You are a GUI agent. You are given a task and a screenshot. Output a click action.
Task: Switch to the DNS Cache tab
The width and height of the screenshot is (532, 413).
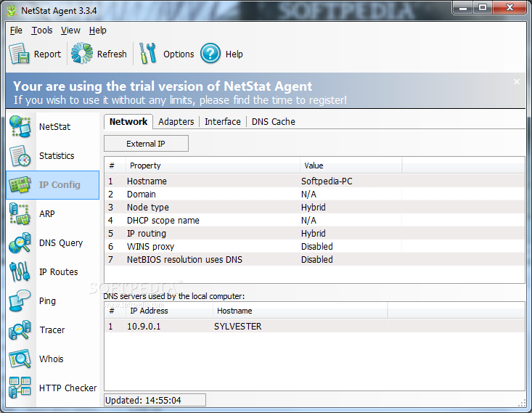[274, 122]
